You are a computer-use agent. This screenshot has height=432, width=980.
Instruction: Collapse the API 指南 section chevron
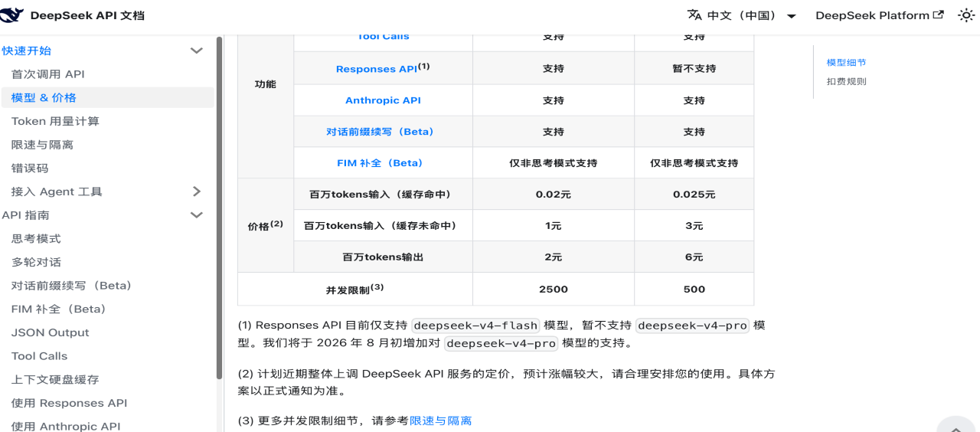pos(197,215)
